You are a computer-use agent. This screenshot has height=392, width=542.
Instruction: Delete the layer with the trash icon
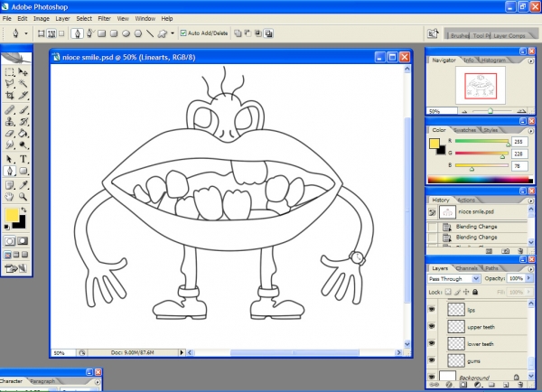click(521, 385)
